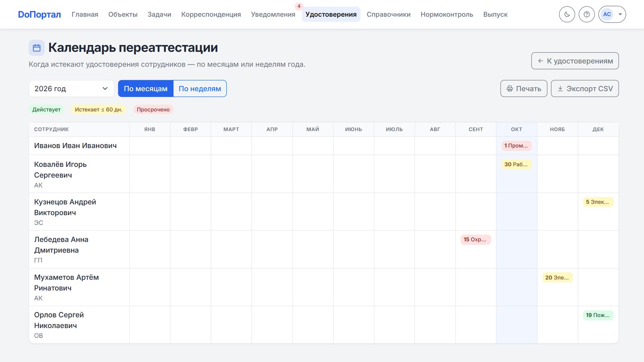
Task: Click employee Кузнецов Андрей Викторович
Action: coord(65,207)
